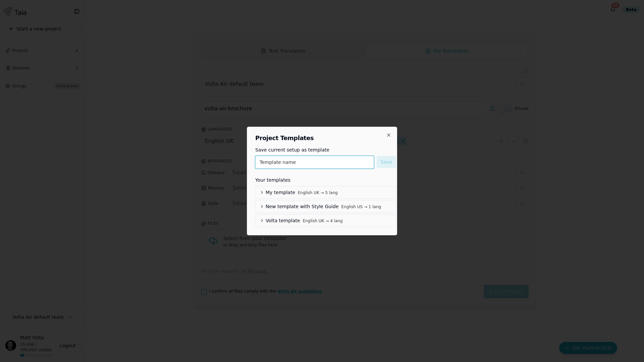
Task: Click info icon above team selector
Action: pos(526,71)
